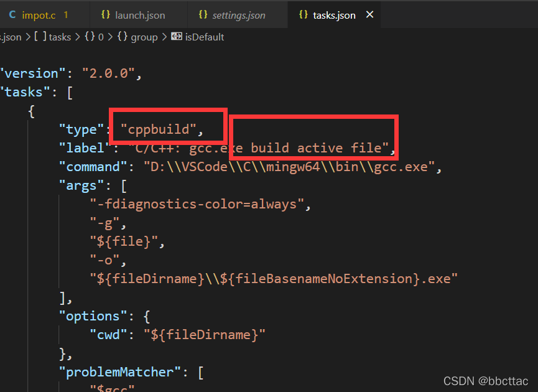
Task: Click the "label" key
Action: point(85,148)
